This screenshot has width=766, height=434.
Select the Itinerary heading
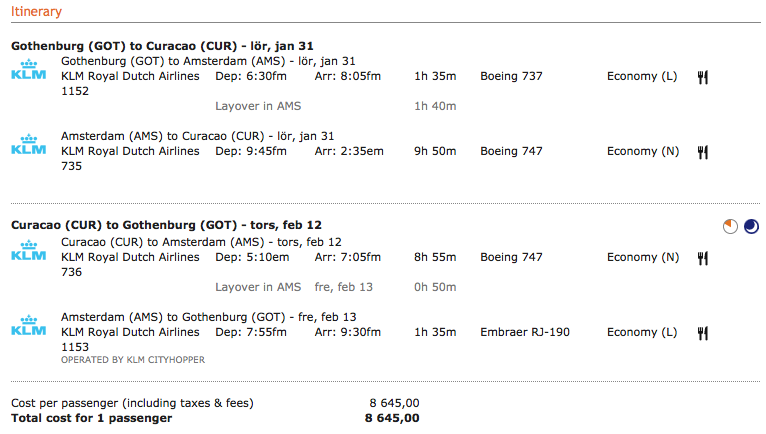pos(36,12)
